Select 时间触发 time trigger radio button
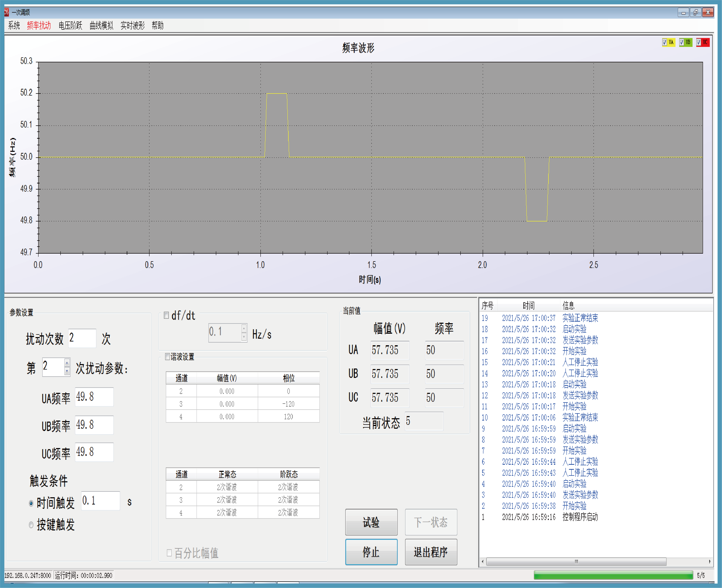 point(31,503)
